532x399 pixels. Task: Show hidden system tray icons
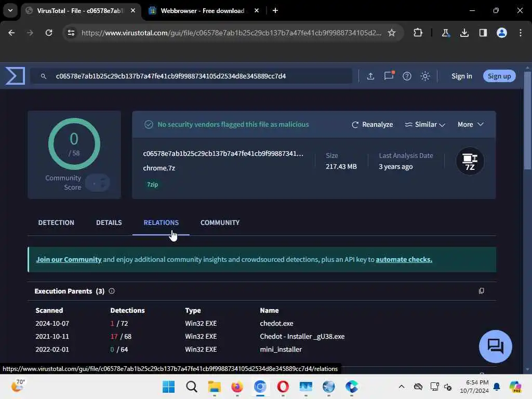coord(402,387)
